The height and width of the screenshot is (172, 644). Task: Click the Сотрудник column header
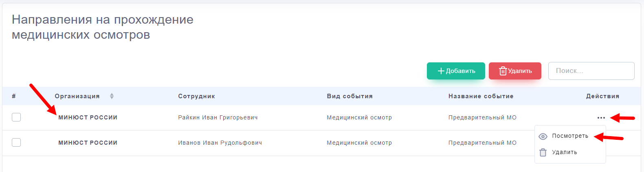point(196,96)
